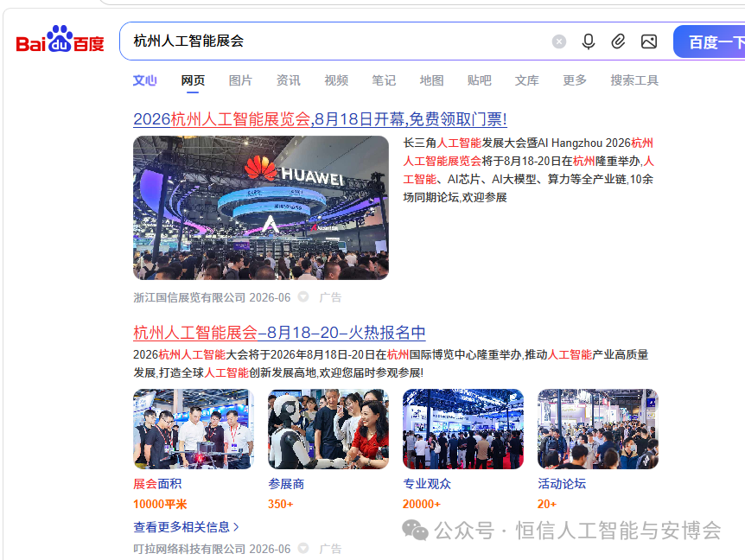Click the 20+ forum count
This screenshot has width=745, height=560.
click(547, 504)
